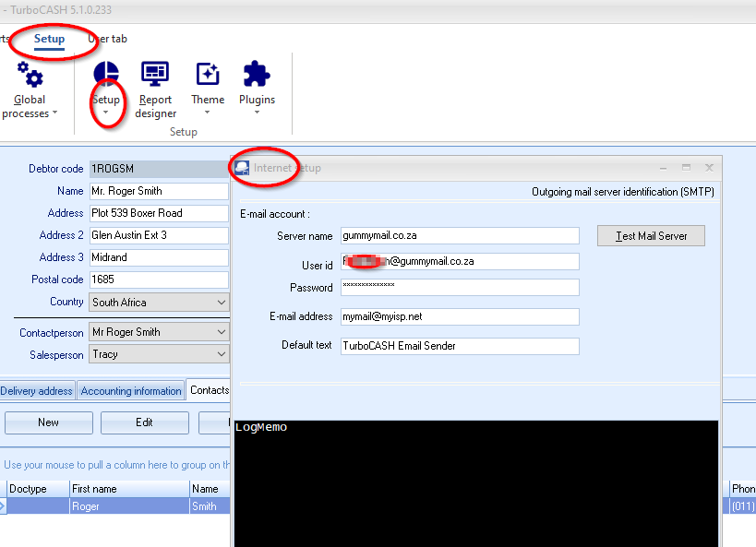Expand the Plugins dropdown arrow

pos(257,113)
